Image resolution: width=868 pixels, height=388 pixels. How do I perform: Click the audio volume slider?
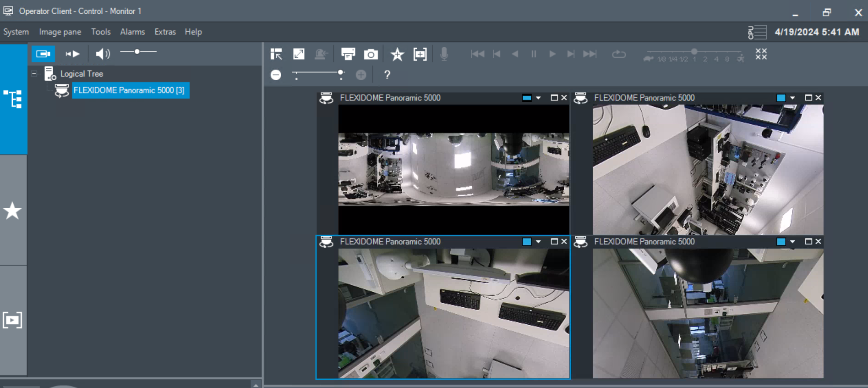tap(138, 52)
